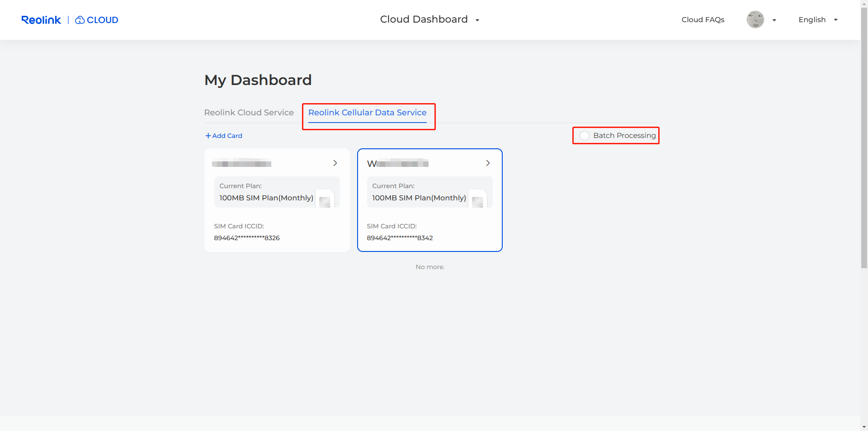Click the SIM card icon on card 8342
Viewport: 868px width, 431px height.
(x=477, y=199)
